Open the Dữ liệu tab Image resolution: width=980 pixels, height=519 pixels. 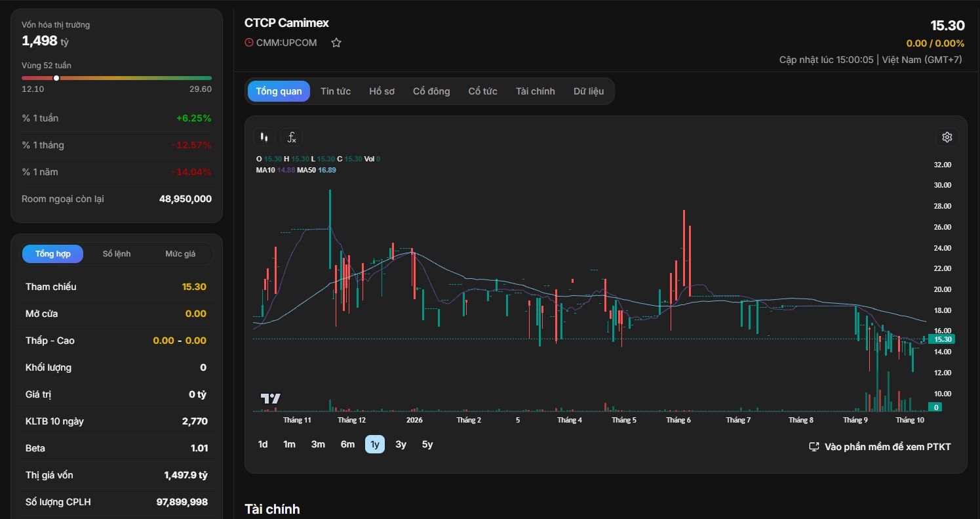pyautogui.click(x=589, y=91)
